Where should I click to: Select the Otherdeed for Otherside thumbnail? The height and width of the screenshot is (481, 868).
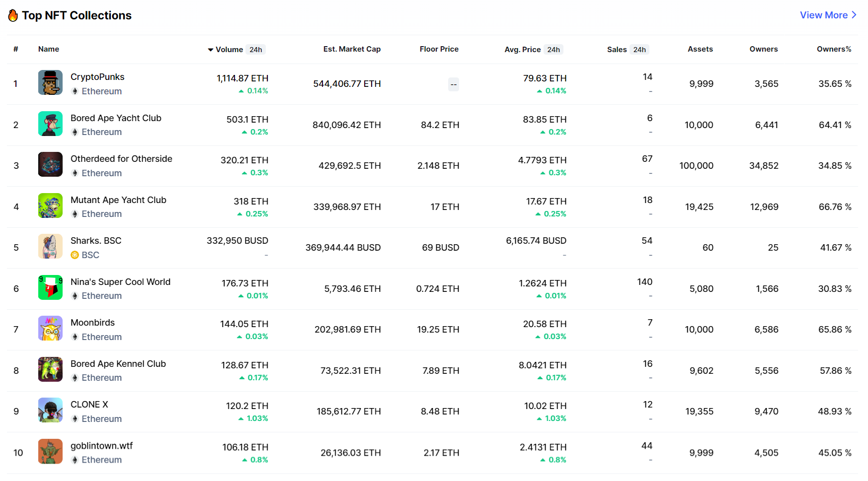point(50,164)
